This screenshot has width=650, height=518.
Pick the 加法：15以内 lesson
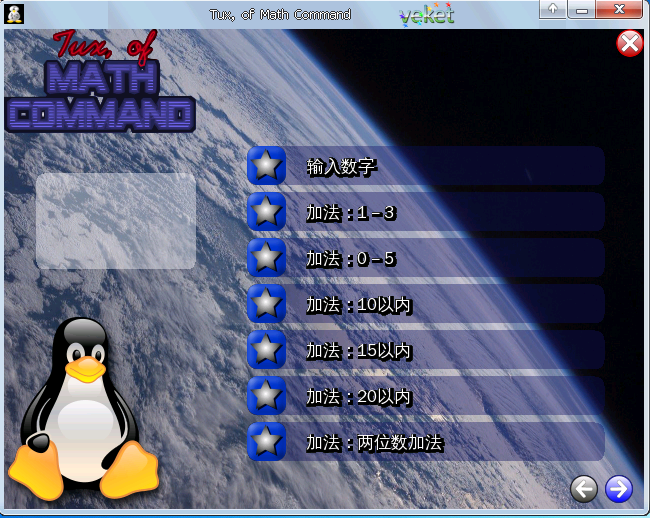(426, 349)
